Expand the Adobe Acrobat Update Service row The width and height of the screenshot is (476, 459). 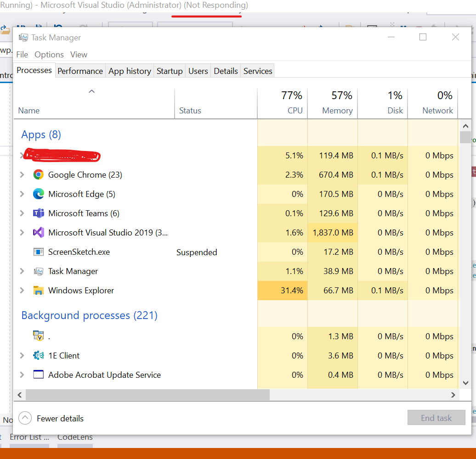22,375
